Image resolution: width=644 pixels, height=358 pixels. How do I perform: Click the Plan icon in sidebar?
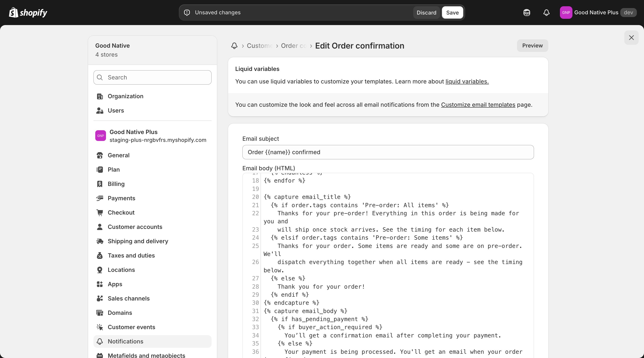coord(100,170)
